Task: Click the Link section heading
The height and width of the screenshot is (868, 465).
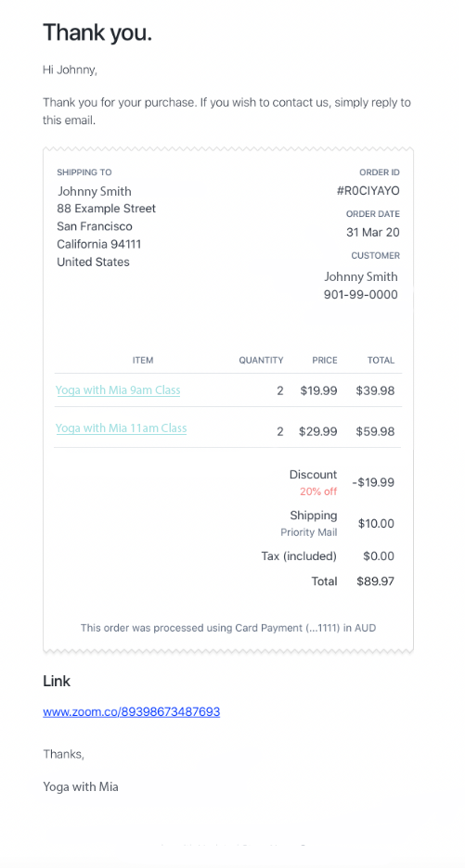Action: 57,681
